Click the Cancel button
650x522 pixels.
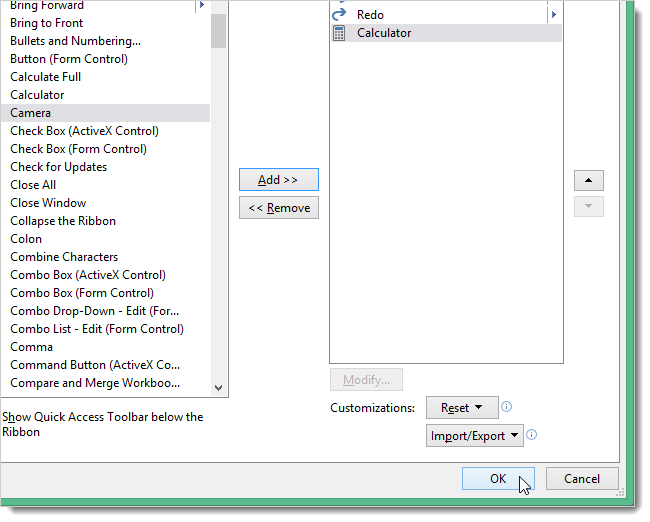(x=582, y=478)
